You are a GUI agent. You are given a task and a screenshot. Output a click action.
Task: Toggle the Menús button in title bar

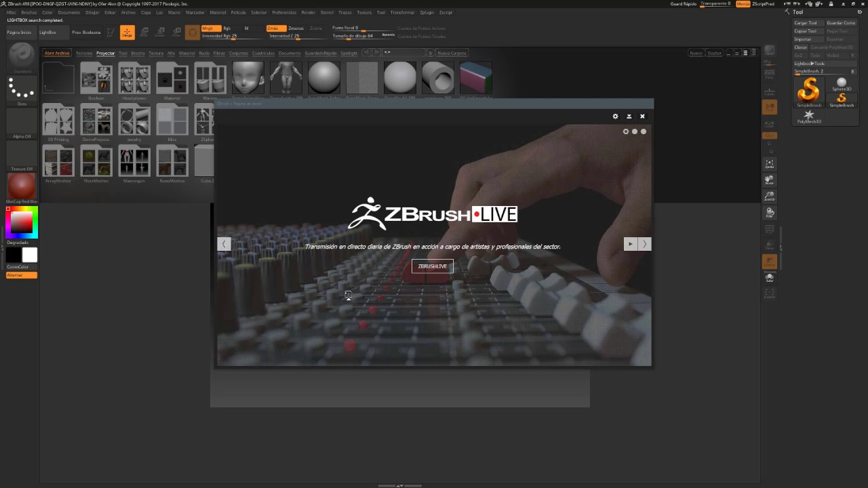[x=743, y=3]
